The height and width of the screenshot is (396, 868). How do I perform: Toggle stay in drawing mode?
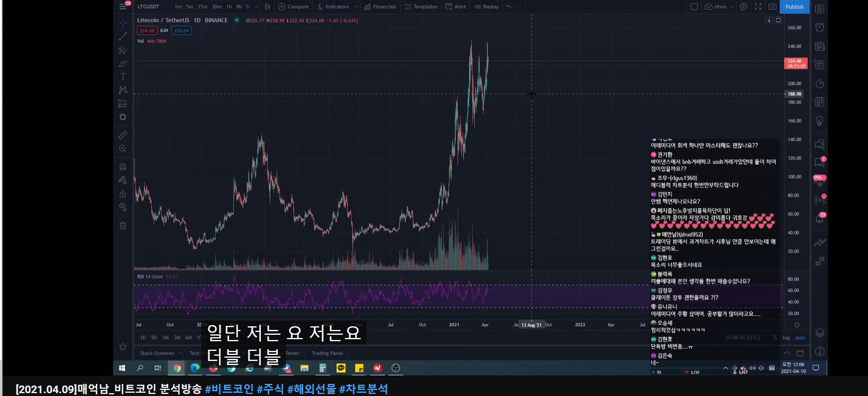click(x=123, y=180)
